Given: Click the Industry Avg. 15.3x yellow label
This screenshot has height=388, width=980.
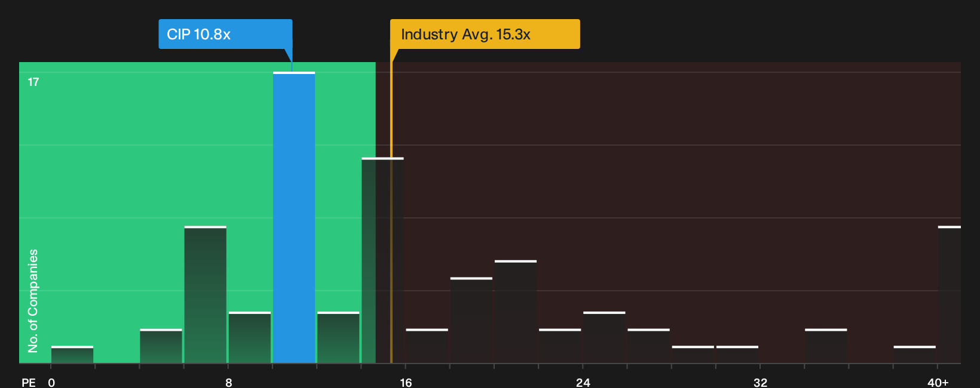Looking at the screenshot, I should (x=485, y=34).
